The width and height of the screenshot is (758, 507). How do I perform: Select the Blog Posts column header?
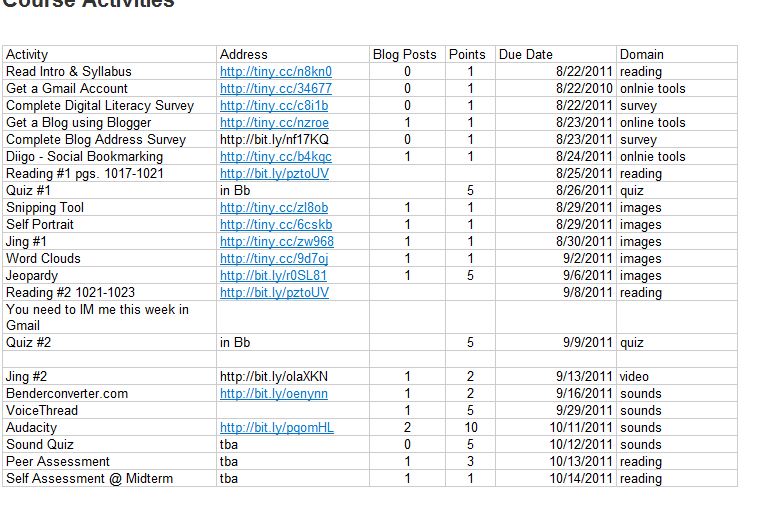tap(407, 54)
